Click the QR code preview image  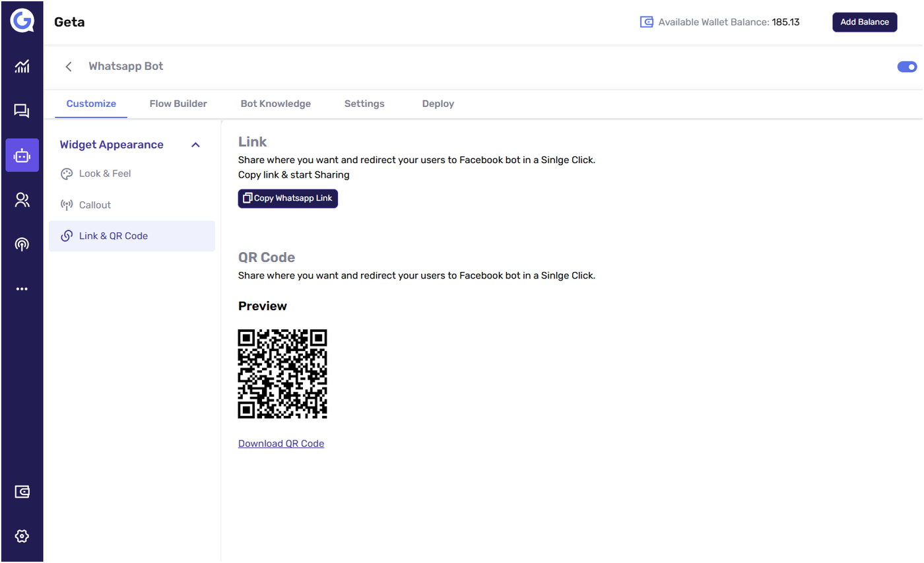pos(282,374)
